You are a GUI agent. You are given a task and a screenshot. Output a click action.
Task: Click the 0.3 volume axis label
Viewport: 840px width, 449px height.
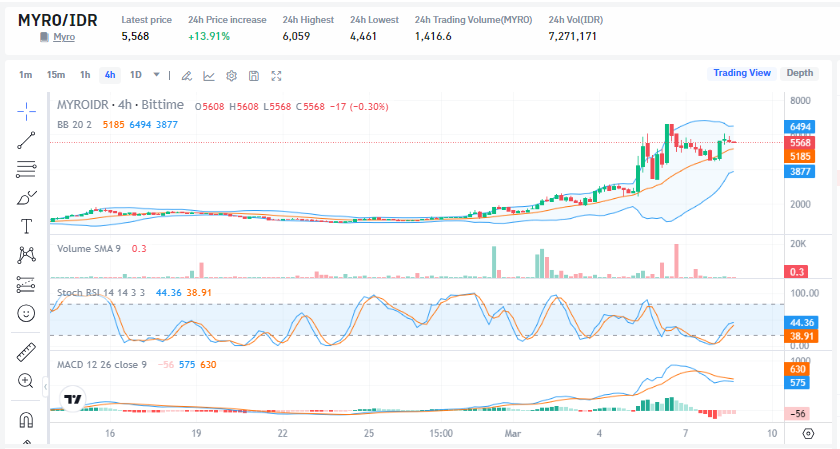[x=797, y=272]
